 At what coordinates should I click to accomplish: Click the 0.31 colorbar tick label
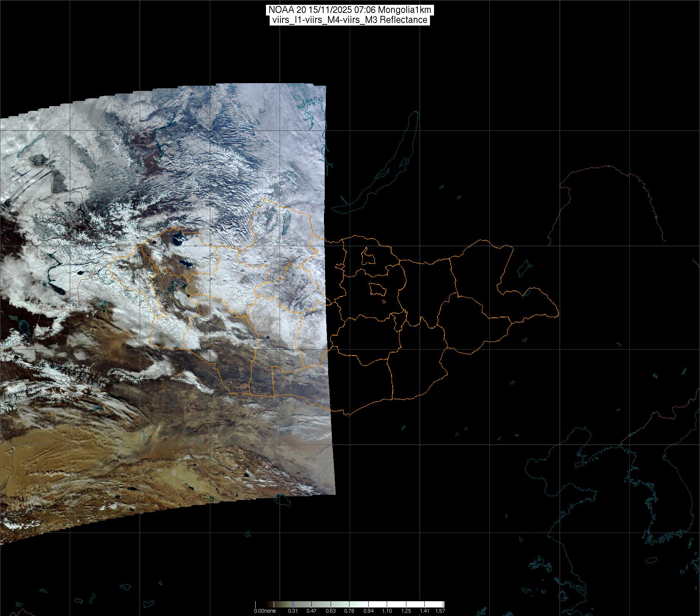click(x=293, y=611)
